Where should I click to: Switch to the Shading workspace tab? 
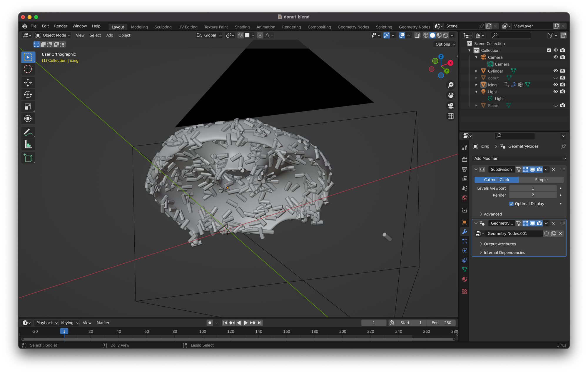coord(242,27)
